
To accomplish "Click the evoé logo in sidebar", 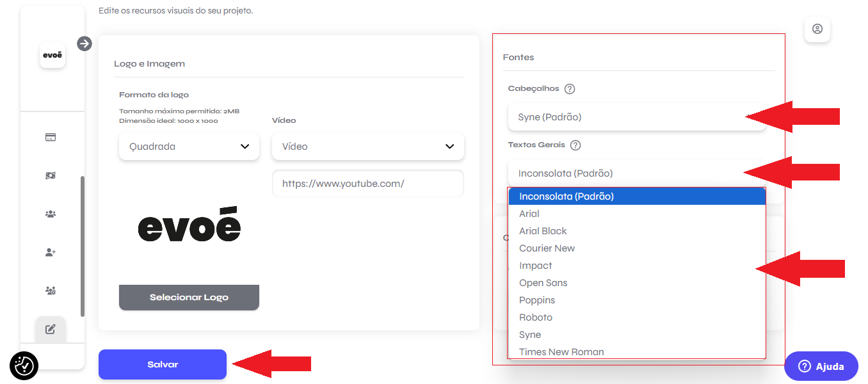I will [52, 55].
